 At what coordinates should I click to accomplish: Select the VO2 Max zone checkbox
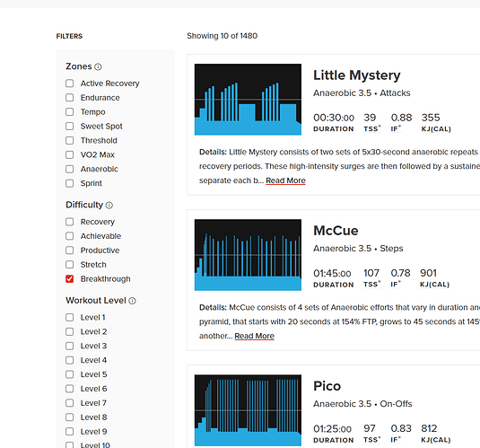(69, 154)
